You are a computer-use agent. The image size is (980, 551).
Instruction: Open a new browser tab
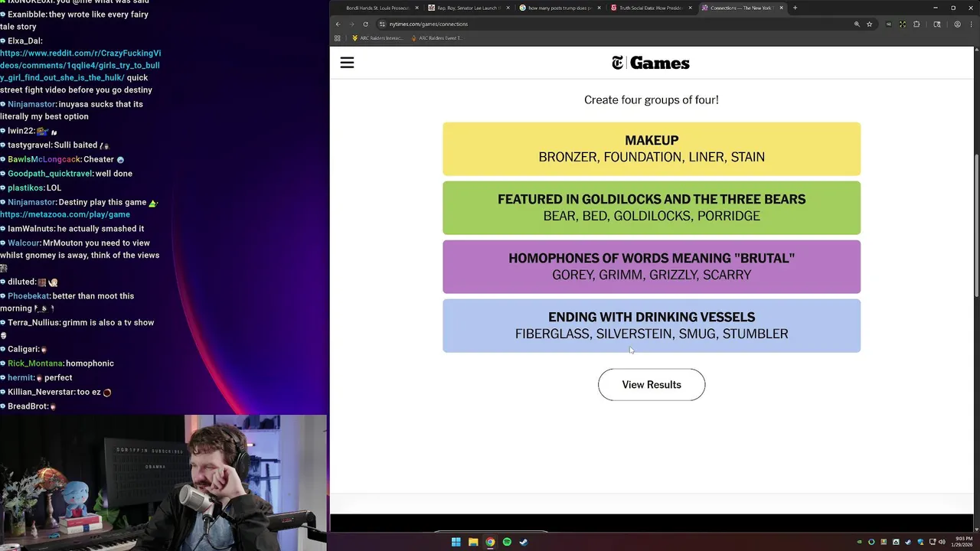(795, 8)
